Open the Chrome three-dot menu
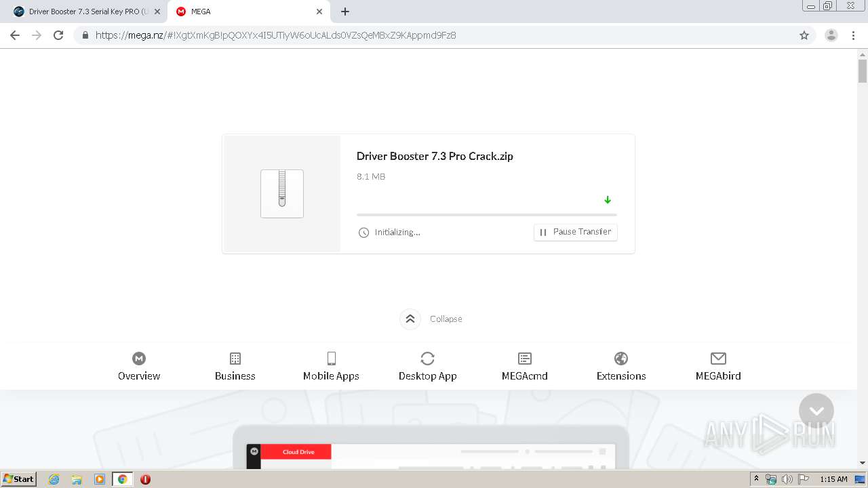 tap(853, 35)
